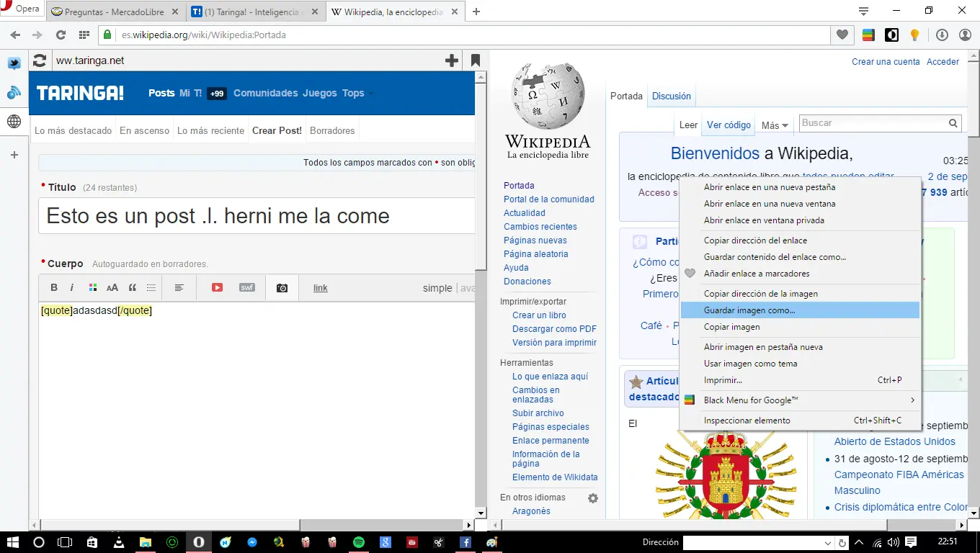Add a new sidebar panel with the plus icon

pos(452,60)
